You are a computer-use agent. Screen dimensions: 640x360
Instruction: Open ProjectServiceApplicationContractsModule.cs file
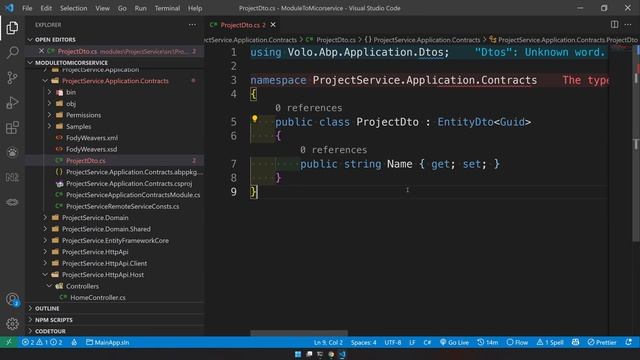pyautogui.click(x=115, y=195)
